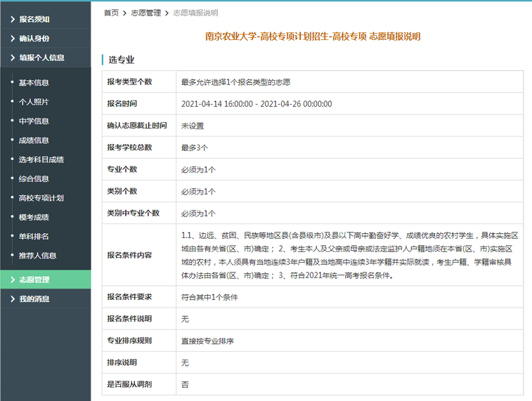The image size is (532, 401).
Task: Click 志愿管理 breadcrumb link
Action: tap(146, 13)
